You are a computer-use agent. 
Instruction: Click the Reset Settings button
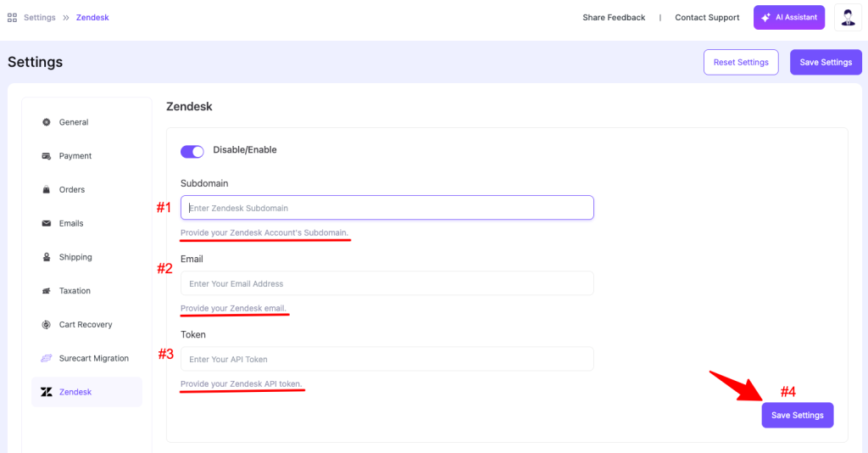741,62
